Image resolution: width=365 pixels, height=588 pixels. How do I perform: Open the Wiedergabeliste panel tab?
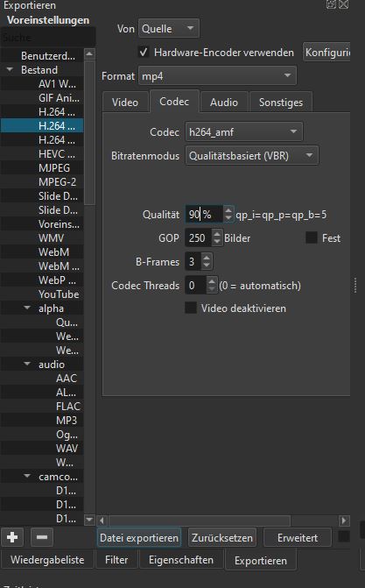(x=47, y=560)
